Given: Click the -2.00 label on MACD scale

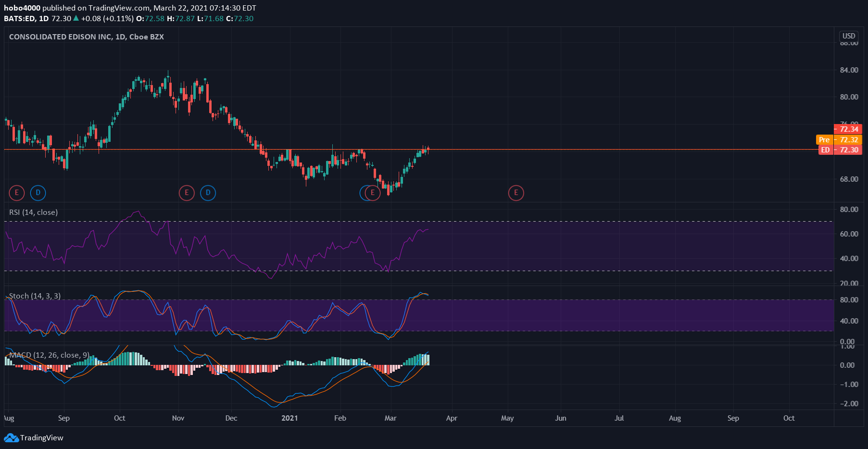Looking at the screenshot, I should [849, 403].
